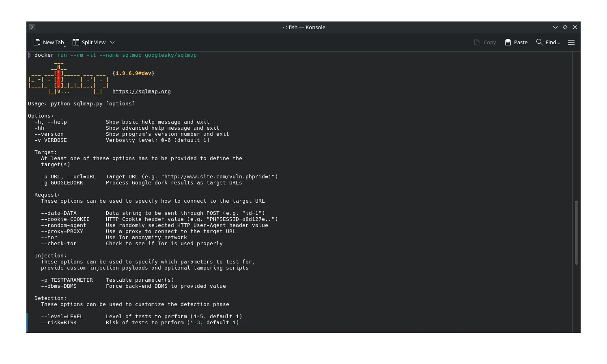Click the '--proxy=PROXY' option
Image resolution: width=607 pixels, height=364 pixels.
click(62, 231)
